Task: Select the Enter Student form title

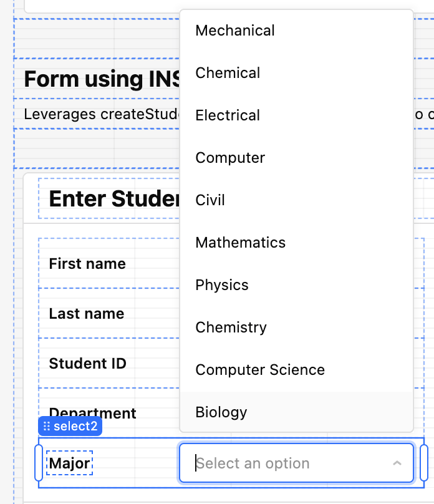Action: 114,199
